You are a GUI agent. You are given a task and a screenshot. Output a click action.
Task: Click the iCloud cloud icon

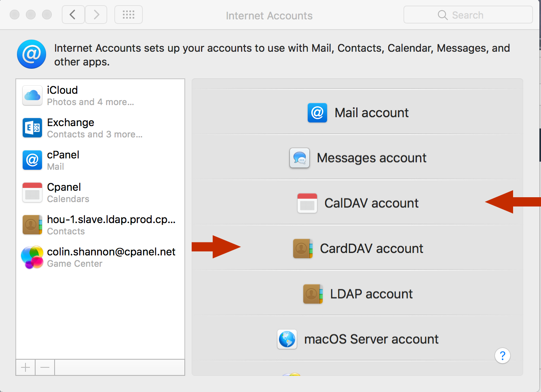(32, 95)
